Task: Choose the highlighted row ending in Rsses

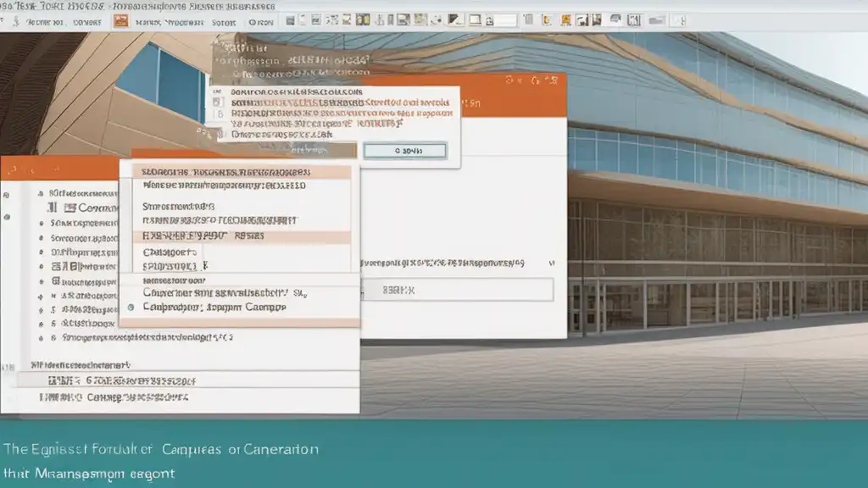Action: (x=242, y=236)
